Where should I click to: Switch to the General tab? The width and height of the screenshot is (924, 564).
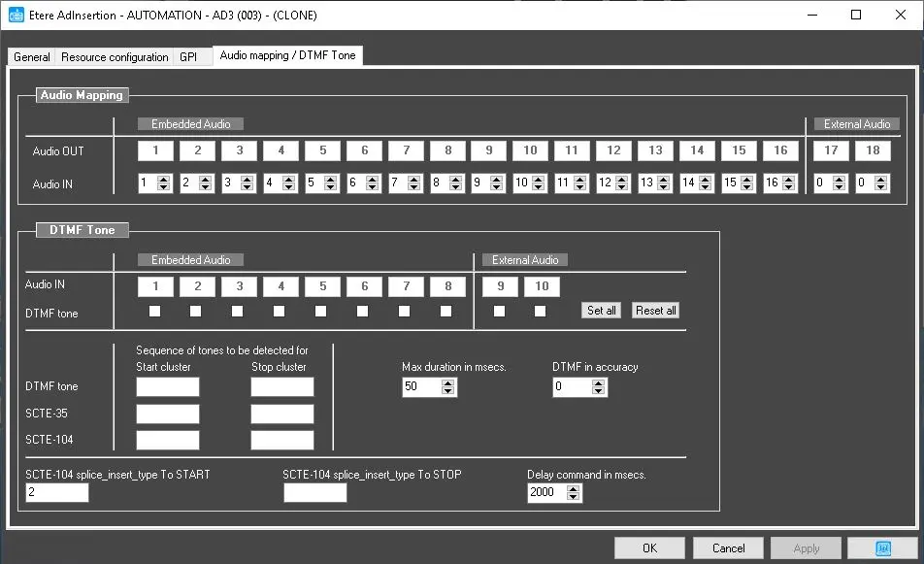coord(31,57)
